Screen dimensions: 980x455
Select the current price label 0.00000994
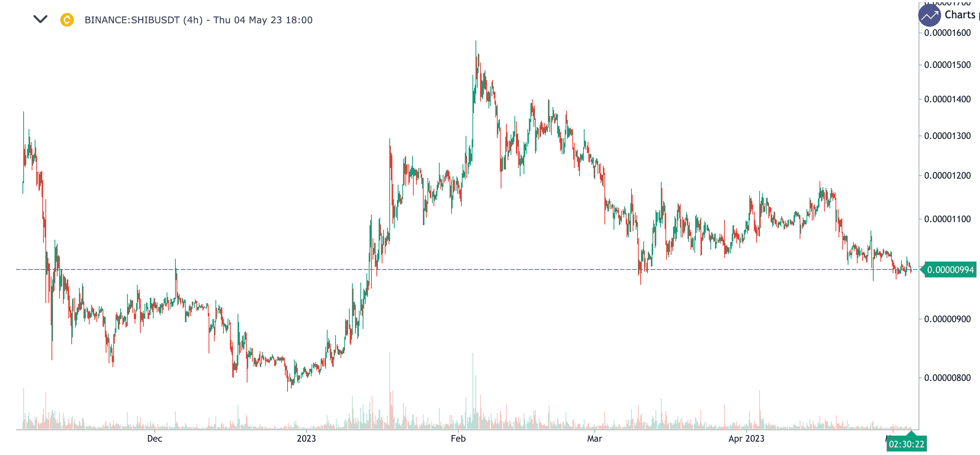[x=950, y=270]
